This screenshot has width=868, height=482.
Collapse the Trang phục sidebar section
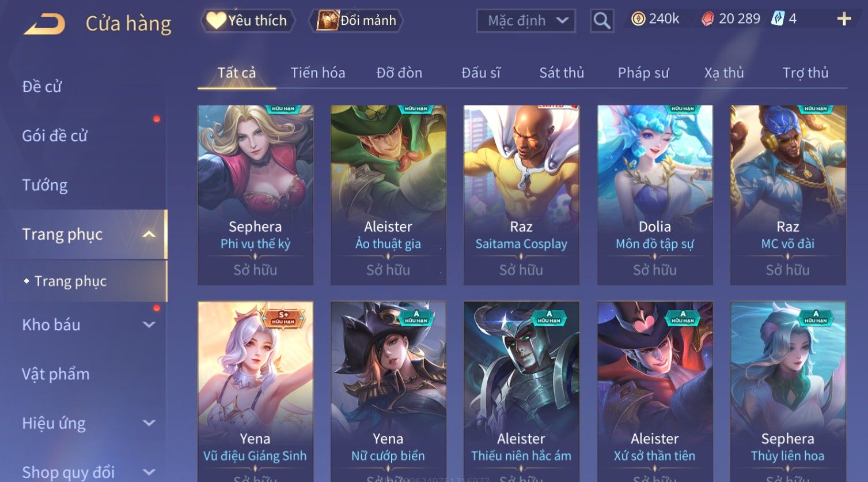149,235
